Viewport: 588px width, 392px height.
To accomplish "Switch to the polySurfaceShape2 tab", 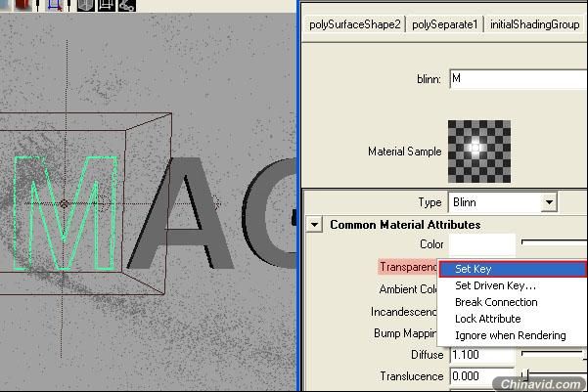I will pyautogui.click(x=355, y=24).
